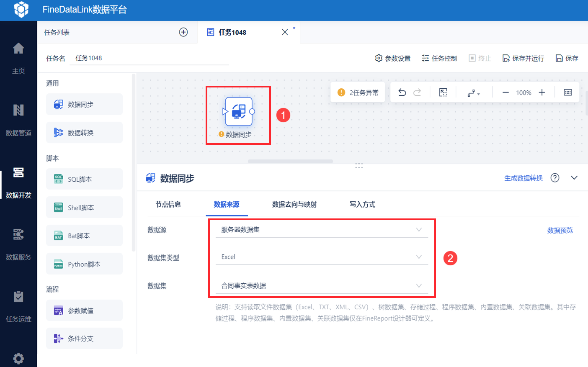588x367 pixels.
Task: Open the keyboard shortcuts icon
Action: pyautogui.click(x=568, y=92)
